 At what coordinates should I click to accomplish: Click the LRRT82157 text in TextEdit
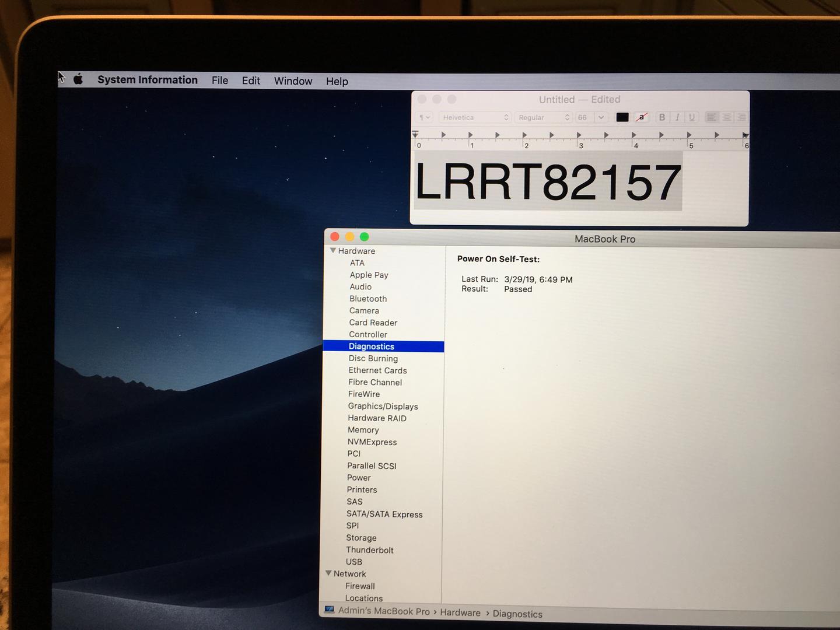[x=548, y=181]
